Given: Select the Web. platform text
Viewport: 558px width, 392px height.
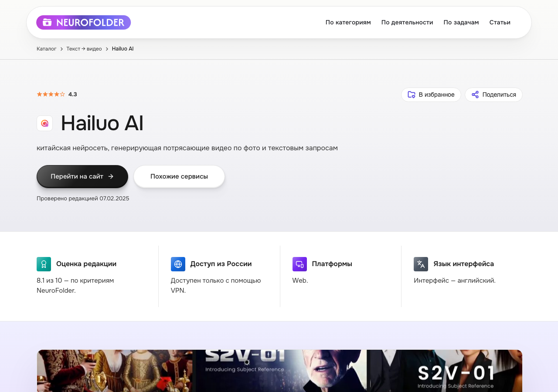Looking at the screenshot, I should pyautogui.click(x=300, y=280).
